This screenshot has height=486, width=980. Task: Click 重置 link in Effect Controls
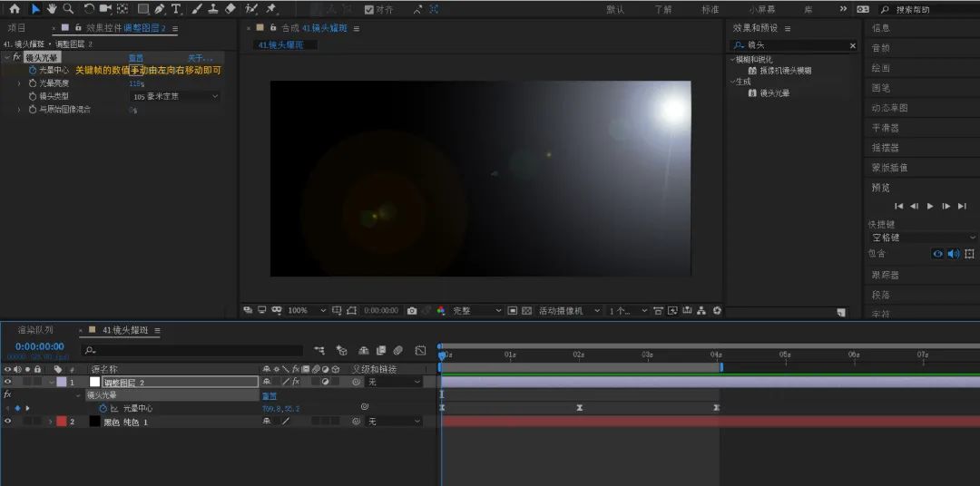point(135,57)
